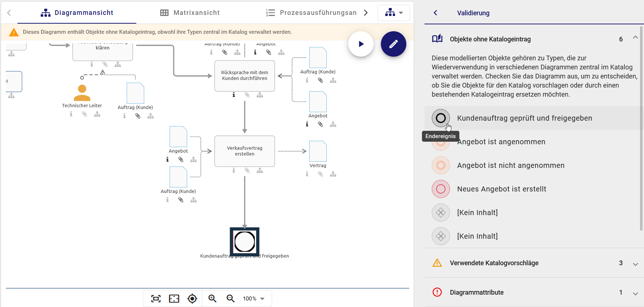644x307 pixels.
Task: Open hierarchy icon below Verkaufsvertrag erstellen
Action: [x=260, y=170]
